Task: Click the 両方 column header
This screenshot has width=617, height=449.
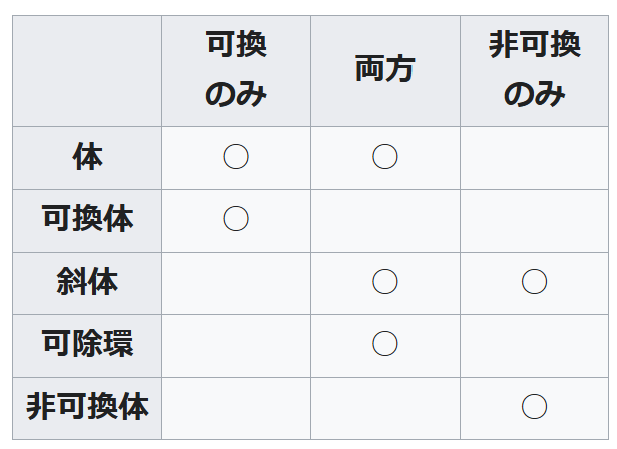Action: 385,70
